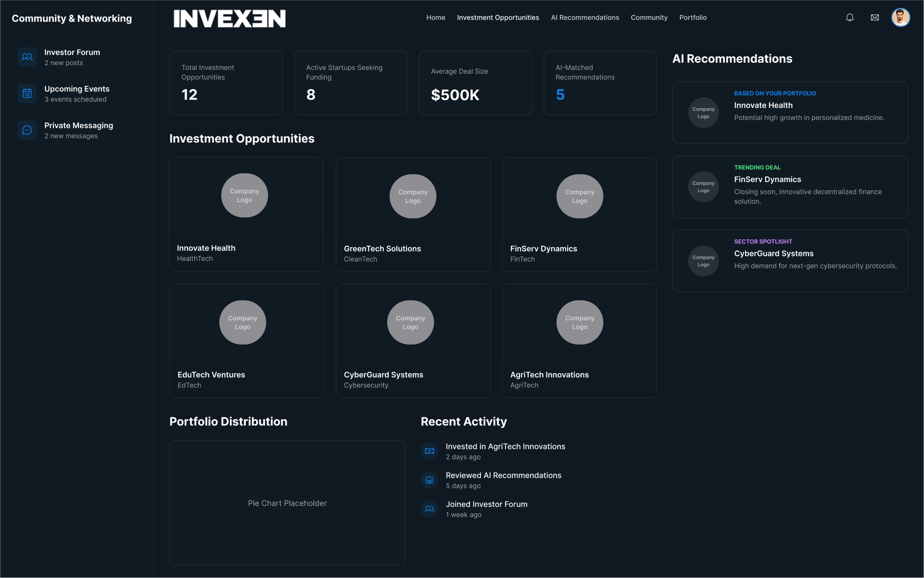Click the AI-Matched Recommendations stat card

pos(600,83)
